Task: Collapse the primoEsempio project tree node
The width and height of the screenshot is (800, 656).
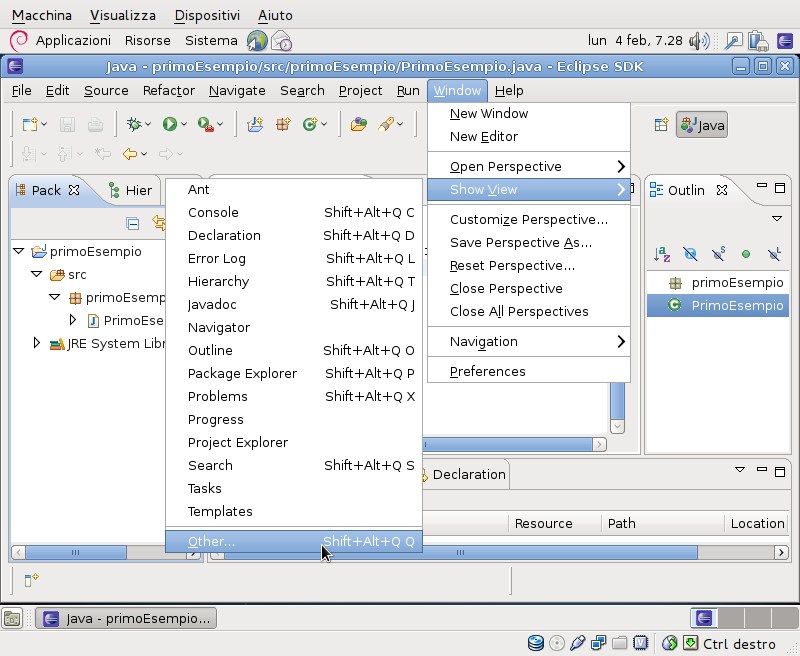Action: (19, 251)
